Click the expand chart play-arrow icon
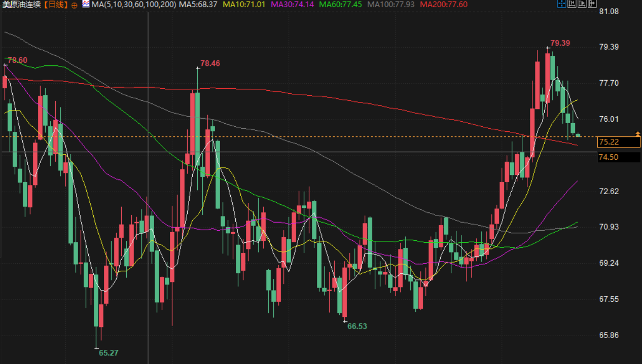The height and width of the screenshot is (364, 642). point(582,4)
